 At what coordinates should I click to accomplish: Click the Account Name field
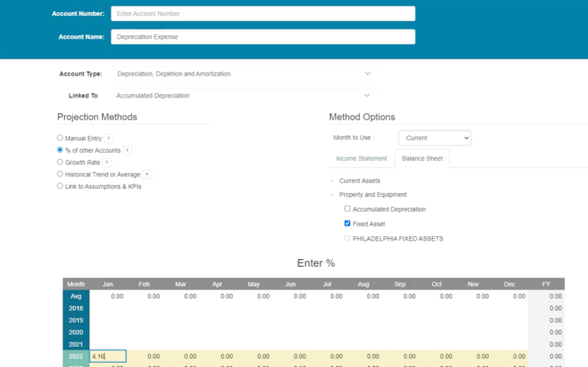click(262, 37)
